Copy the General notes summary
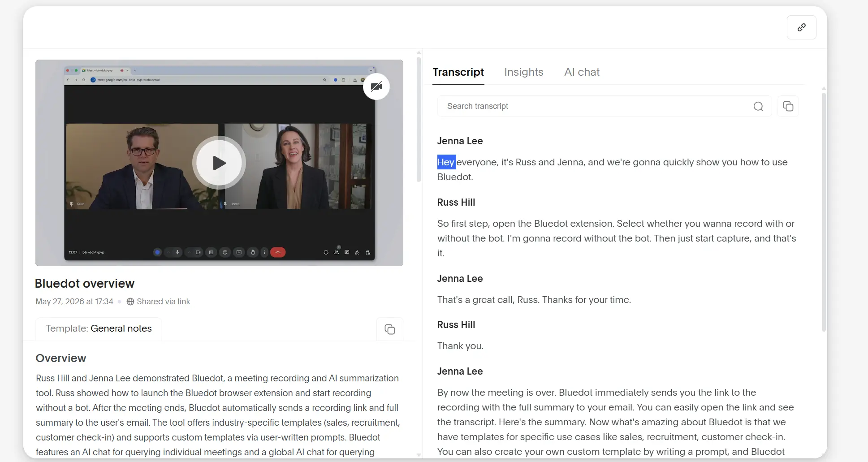Viewport: 868px width, 462px height. (390, 329)
